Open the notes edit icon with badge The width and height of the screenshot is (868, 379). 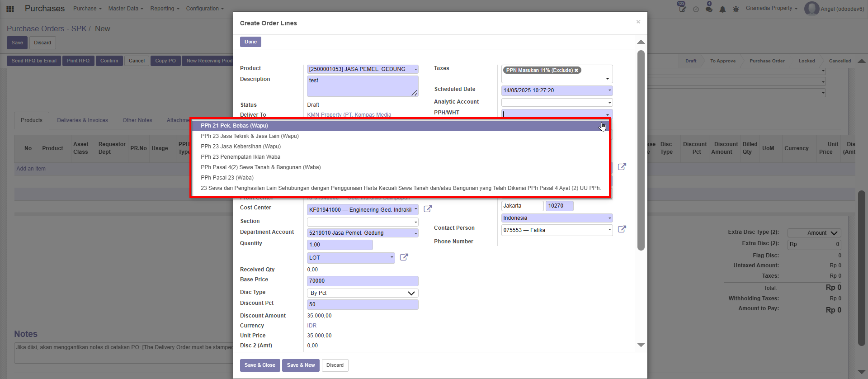click(682, 8)
